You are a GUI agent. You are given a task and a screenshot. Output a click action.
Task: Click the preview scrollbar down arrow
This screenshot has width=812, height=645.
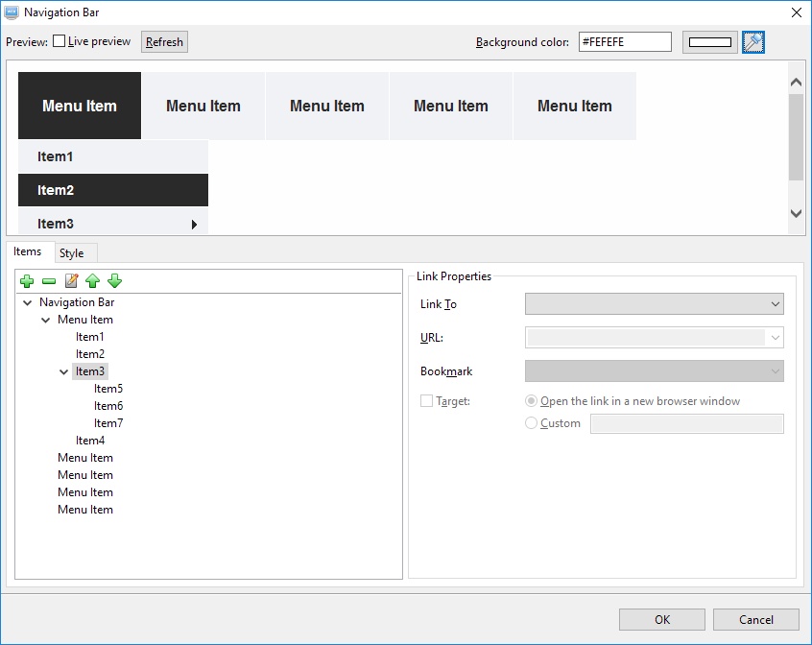[x=796, y=213]
